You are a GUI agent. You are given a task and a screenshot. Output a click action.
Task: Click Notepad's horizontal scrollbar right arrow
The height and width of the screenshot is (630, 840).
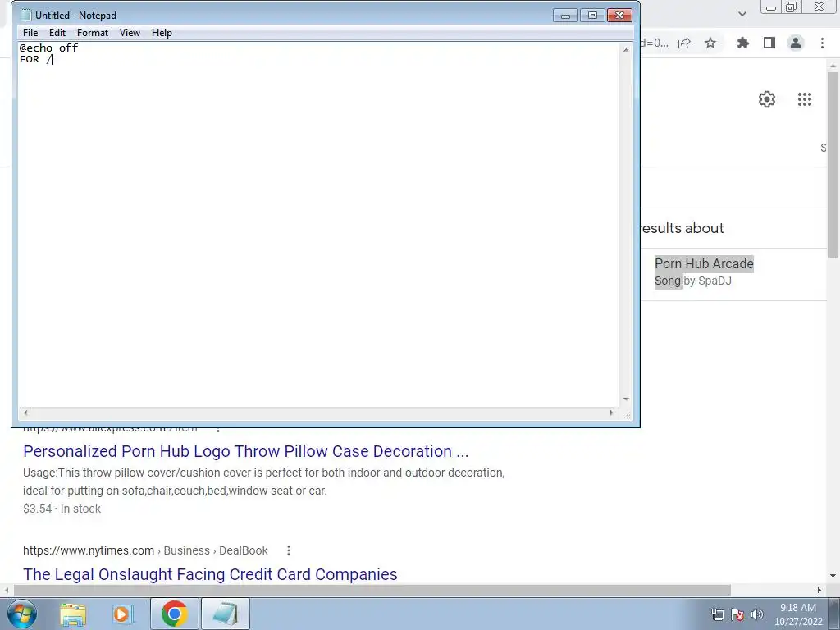(612, 413)
